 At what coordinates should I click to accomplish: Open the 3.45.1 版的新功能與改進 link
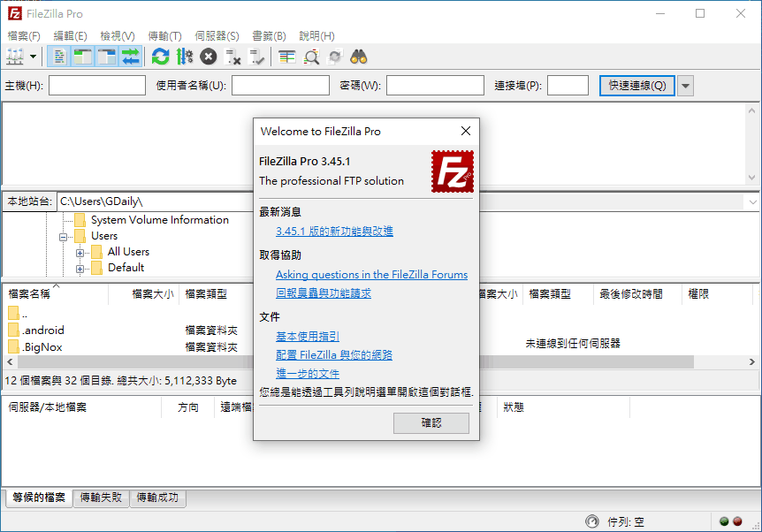[x=334, y=232]
